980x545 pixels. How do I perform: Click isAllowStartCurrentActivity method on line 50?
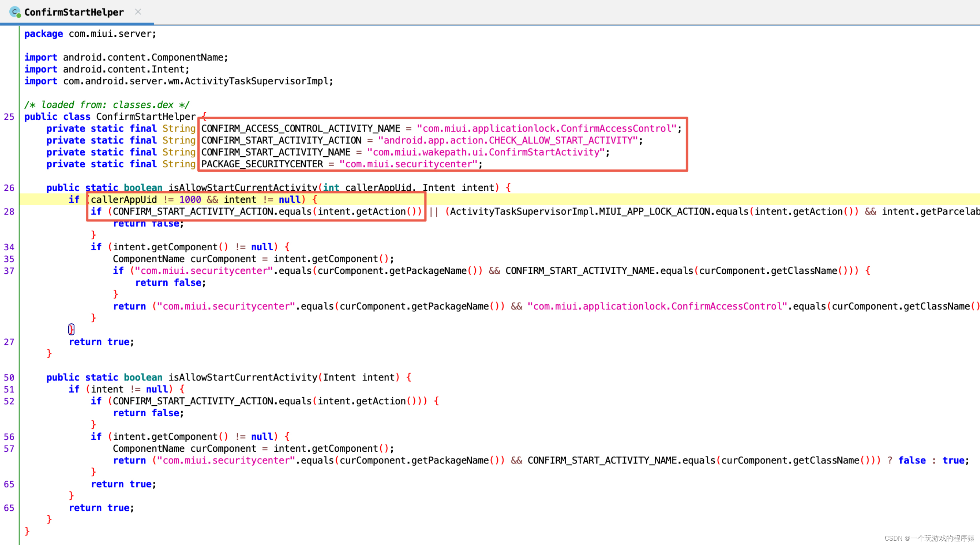click(243, 378)
